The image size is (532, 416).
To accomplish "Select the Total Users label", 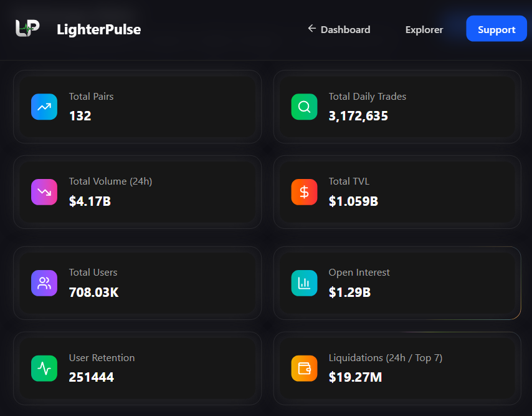I will pyautogui.click(x=93, y=273).
